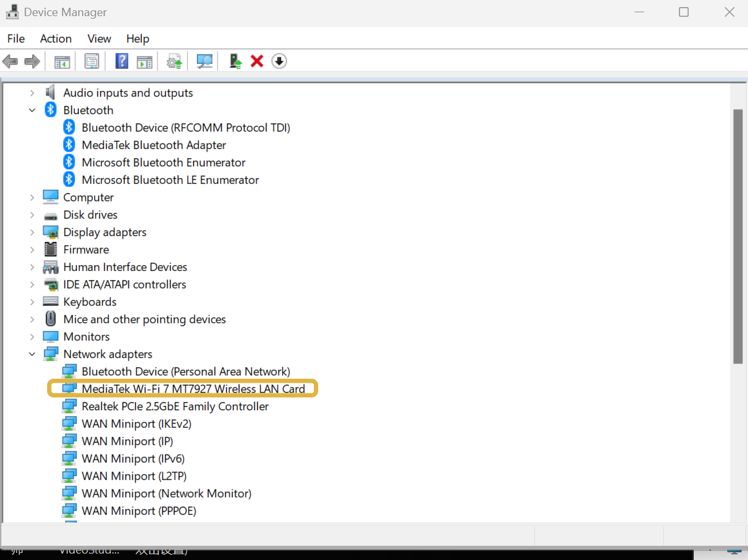Click the Device Manager title bar icon
The width and height of the screenshot is (748, 560).
coord(12,12)
